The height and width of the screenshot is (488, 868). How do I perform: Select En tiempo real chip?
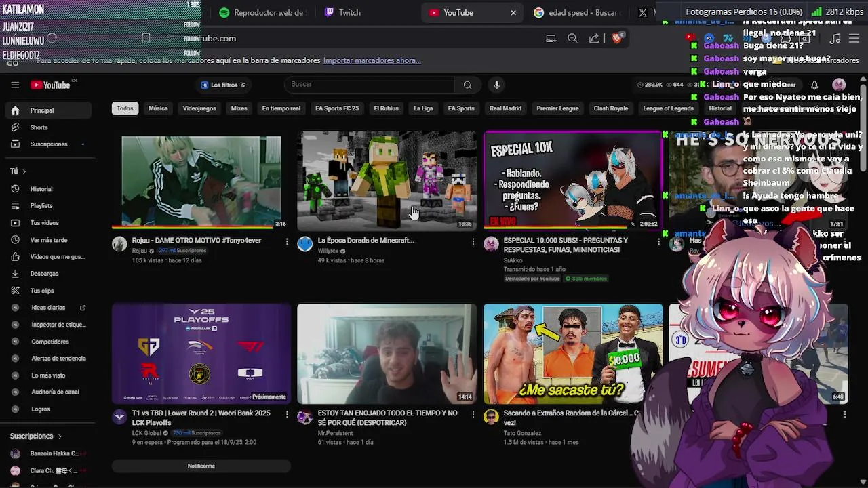tap(281, 108)
